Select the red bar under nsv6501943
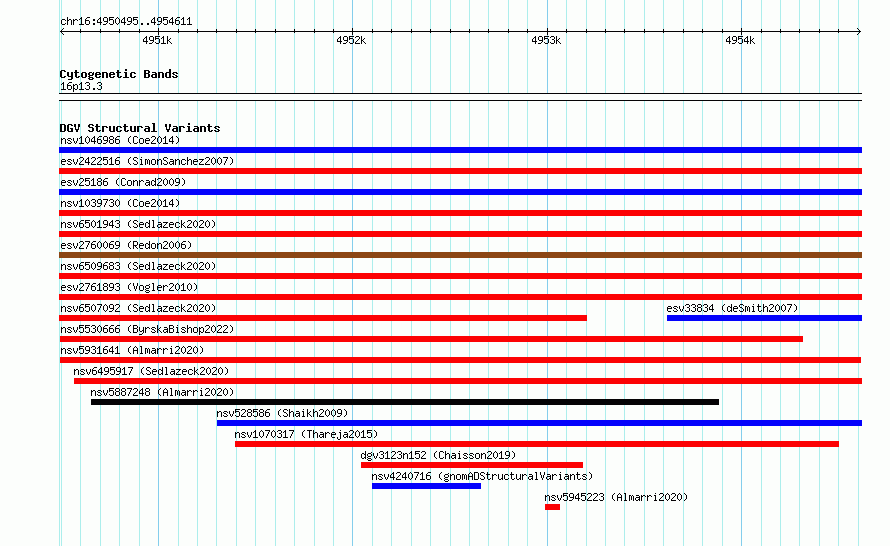Viewport: 890px width, 546px height. pyautogui.click(x=460, y=234)
